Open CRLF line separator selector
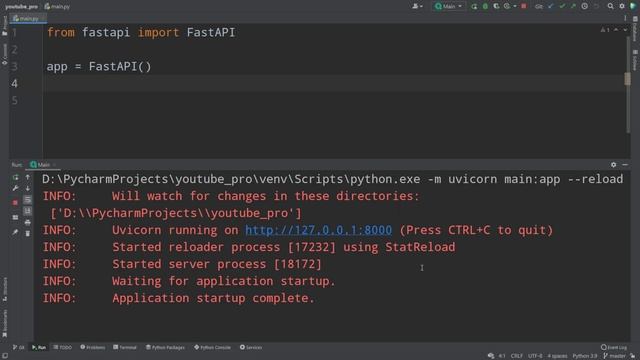Screen dimensions: 640x360 (517, 356)
